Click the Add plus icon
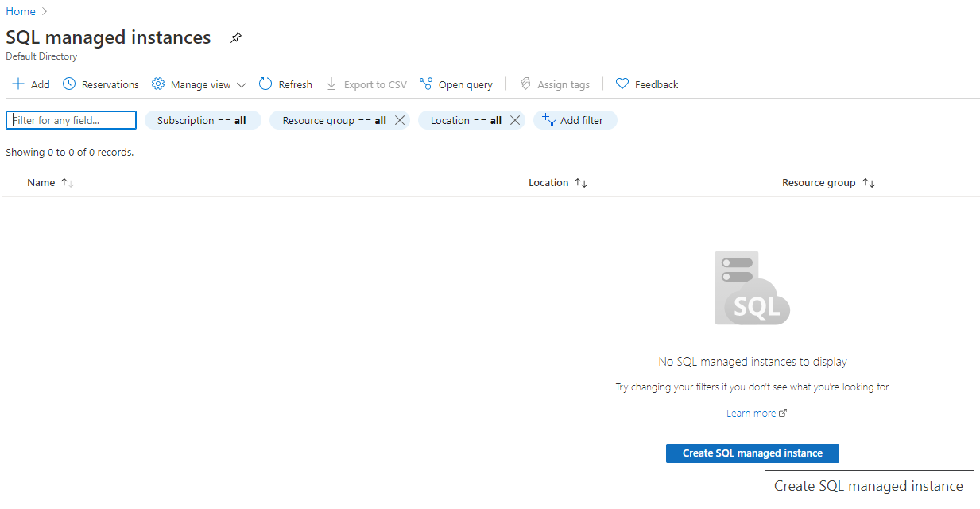The image size is (980, 509). 18,84
